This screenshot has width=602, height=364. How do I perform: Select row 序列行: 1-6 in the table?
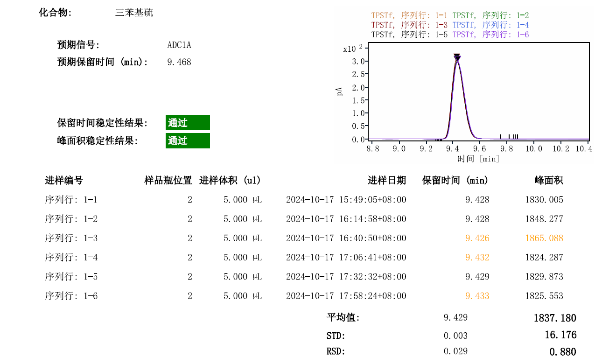304,296
